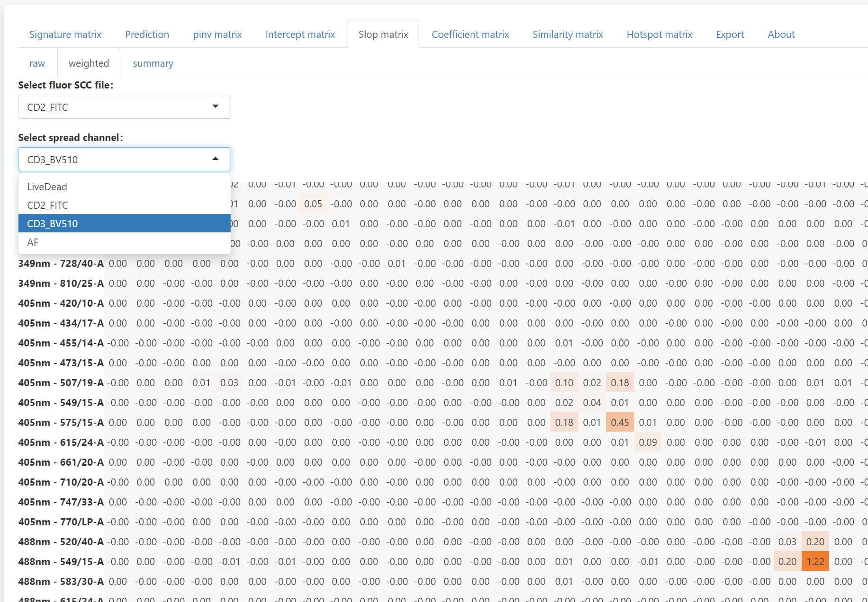Click the 405nm - 575/15-A row label
The image size is (868, 602).
point(61,423)
